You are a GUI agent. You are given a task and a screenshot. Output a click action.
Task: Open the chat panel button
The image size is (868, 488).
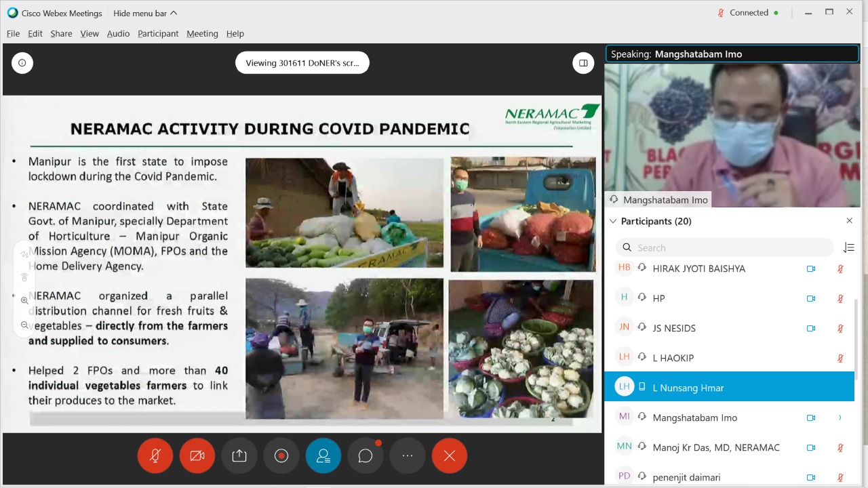pos(365,455)
